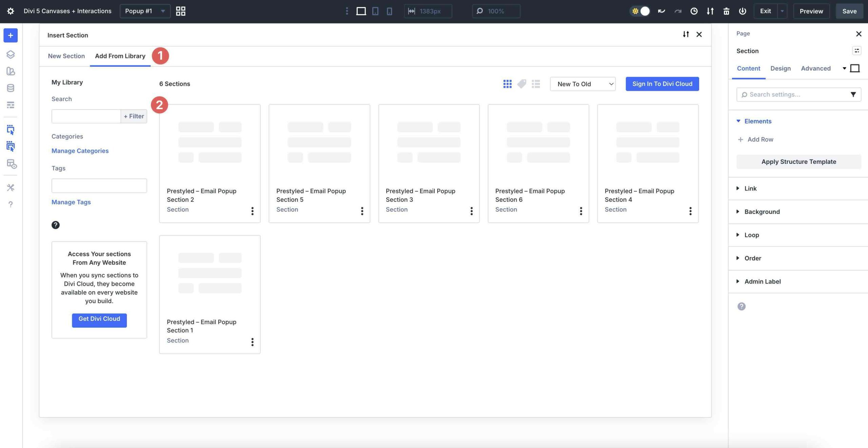Expand the Background settings group

[762, 212]
